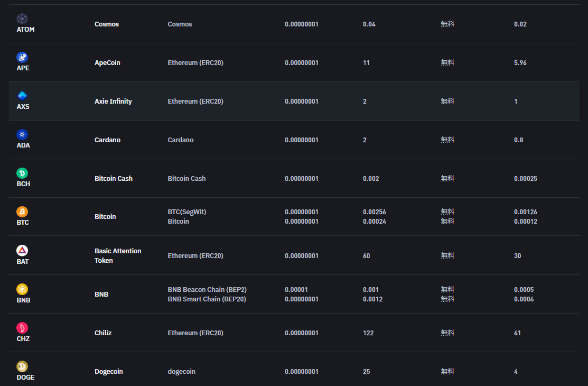
Task: Select the BNB Smart Chain (BEP20) network
Action: 207,299
